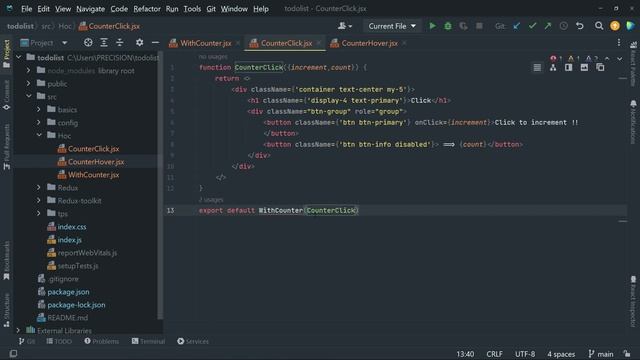Viewport: 640px width, 360px height.
Task: Close the CounterClick.jsx tab
Action: pyautogui.click(x=319, y=43)
